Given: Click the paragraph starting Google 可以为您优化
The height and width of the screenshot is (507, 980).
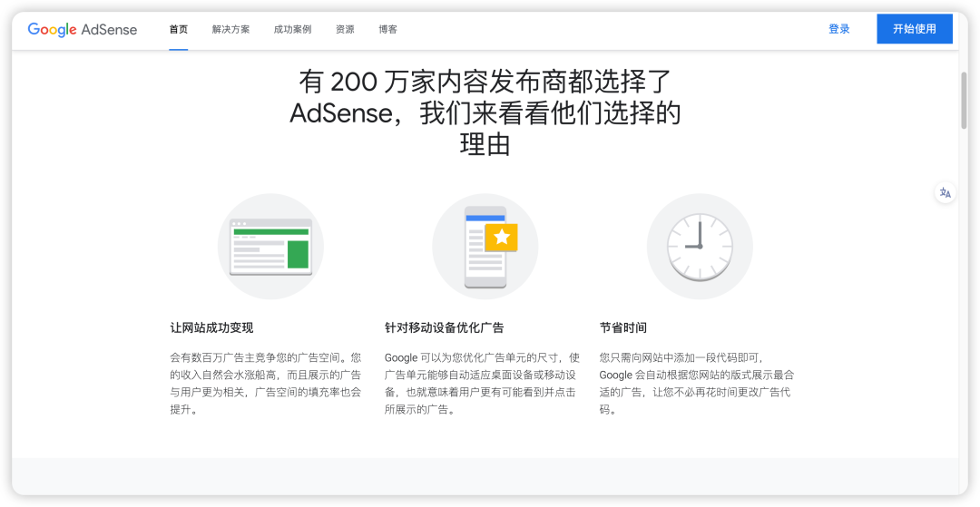Looking at the screenshot, I should pyautogui.click(x=482, y=384).
